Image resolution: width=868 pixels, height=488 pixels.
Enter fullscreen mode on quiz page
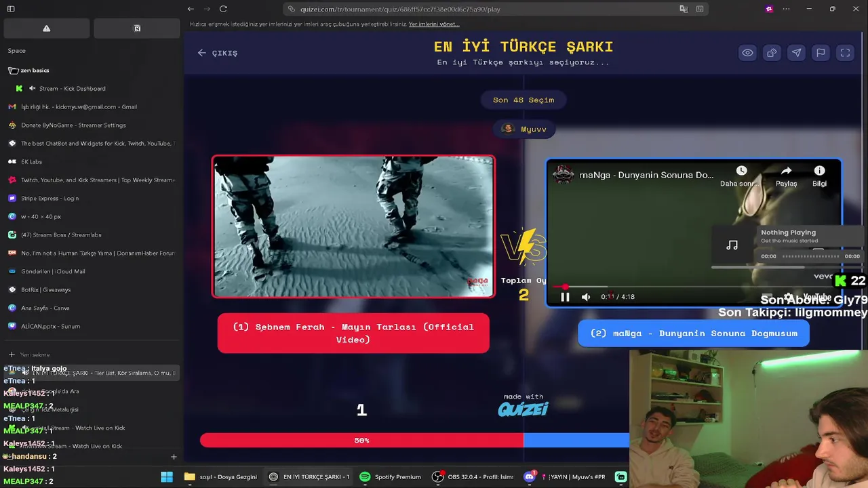tap(845, 53)
